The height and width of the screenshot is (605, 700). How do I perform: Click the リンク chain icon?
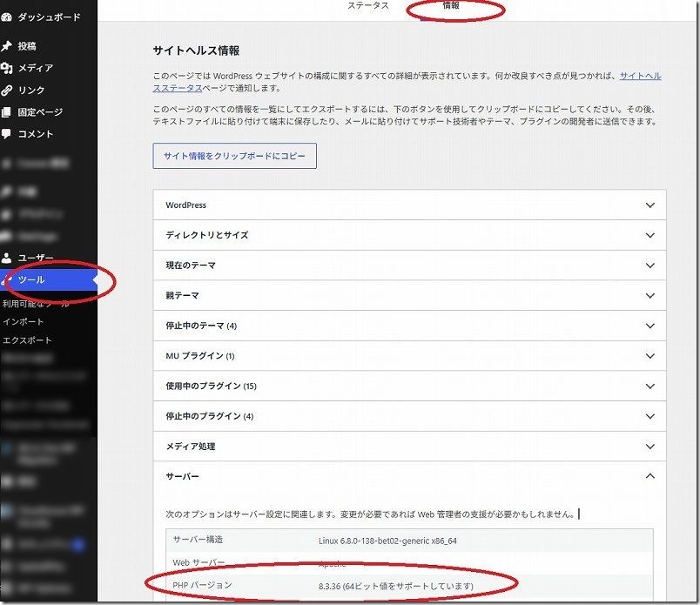(6, 91)
